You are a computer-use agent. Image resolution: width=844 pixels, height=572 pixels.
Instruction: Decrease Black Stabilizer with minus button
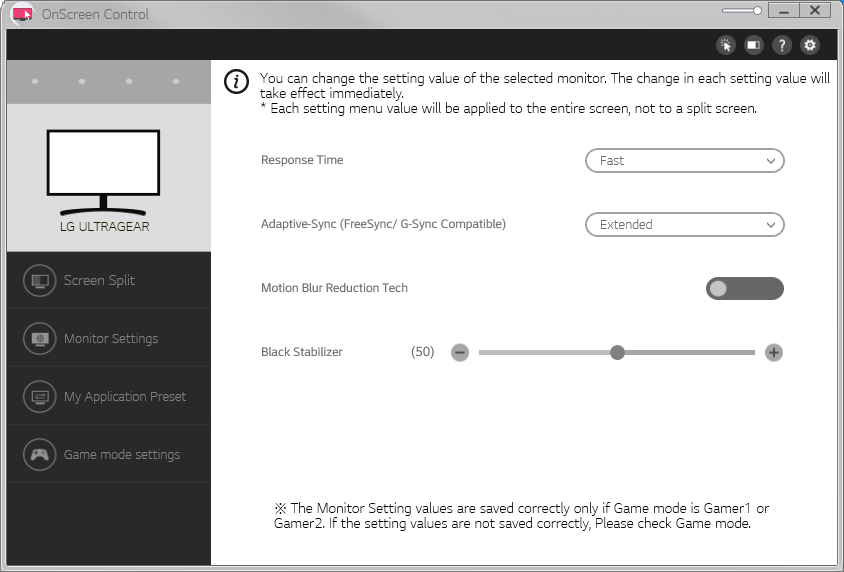pyautogui.click(x=460, y=353)
